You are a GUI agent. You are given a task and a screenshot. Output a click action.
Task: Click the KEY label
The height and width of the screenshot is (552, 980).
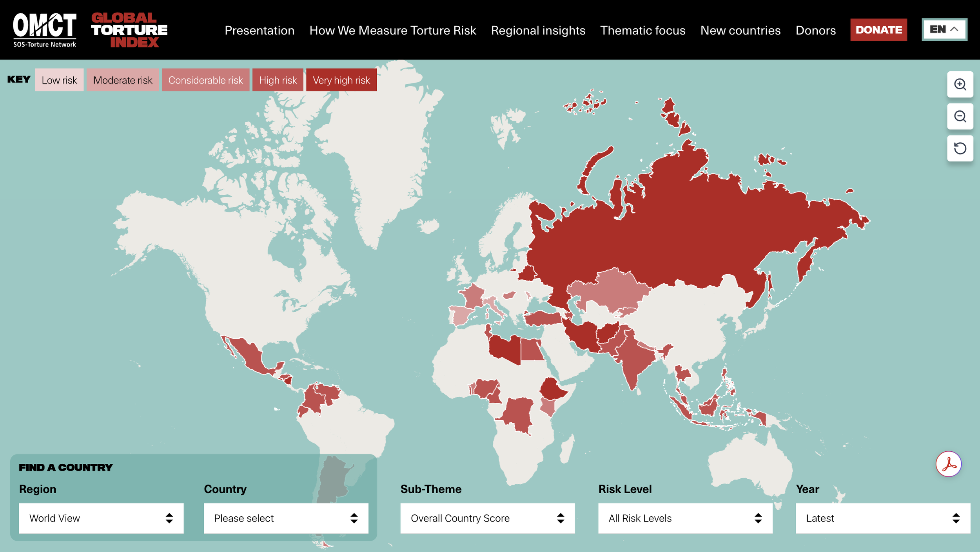18,80
